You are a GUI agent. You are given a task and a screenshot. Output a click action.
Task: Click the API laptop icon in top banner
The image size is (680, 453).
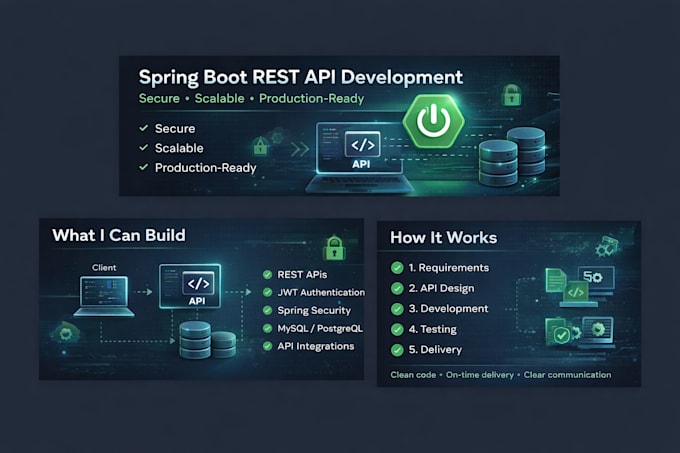tap(360, 158)
